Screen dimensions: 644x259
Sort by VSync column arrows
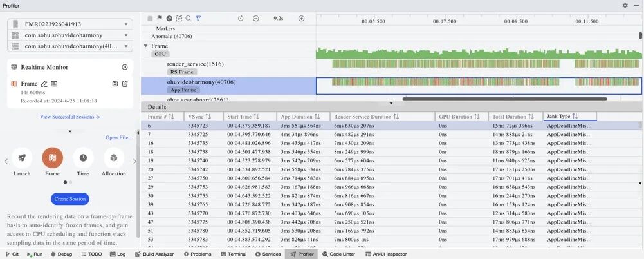pyautogui.click(x=208, y=117)
